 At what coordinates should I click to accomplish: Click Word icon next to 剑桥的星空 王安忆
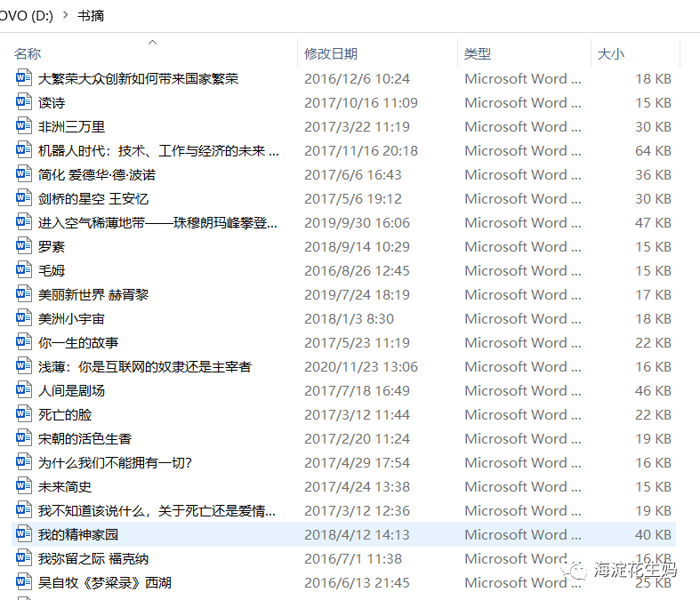[24, 198]
